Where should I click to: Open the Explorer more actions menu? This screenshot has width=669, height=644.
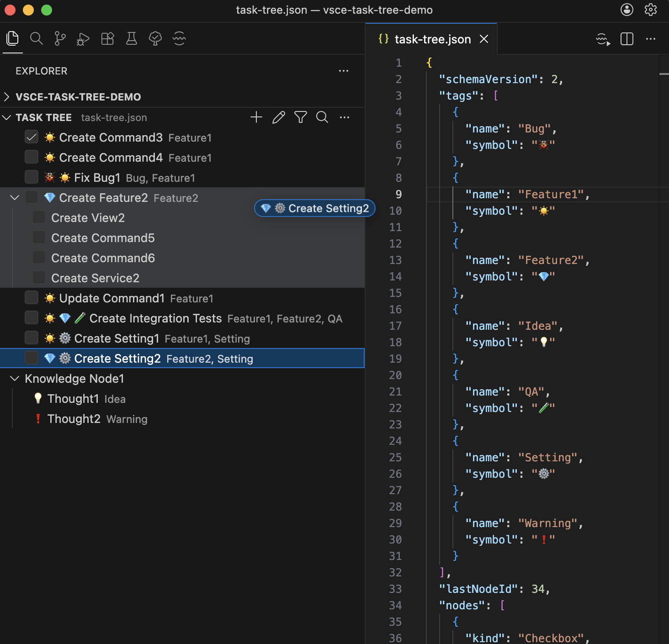click(344, 71)
